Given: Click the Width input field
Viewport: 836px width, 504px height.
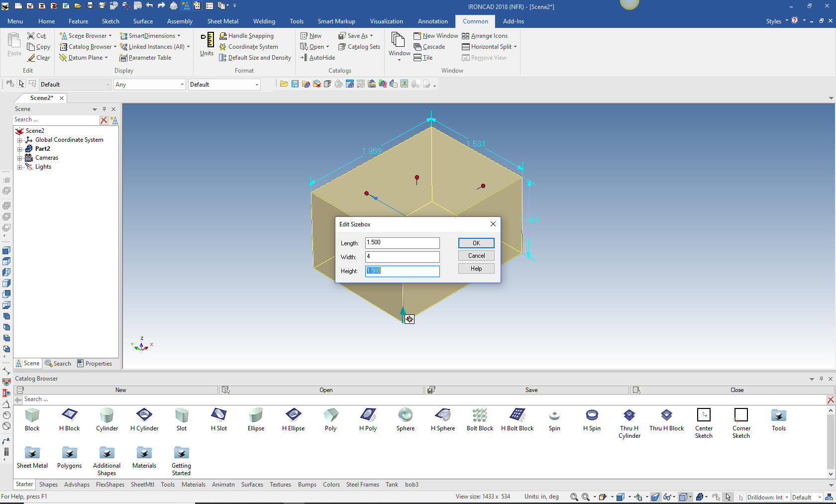Looking at the screenshot, I should coord(403,257).
